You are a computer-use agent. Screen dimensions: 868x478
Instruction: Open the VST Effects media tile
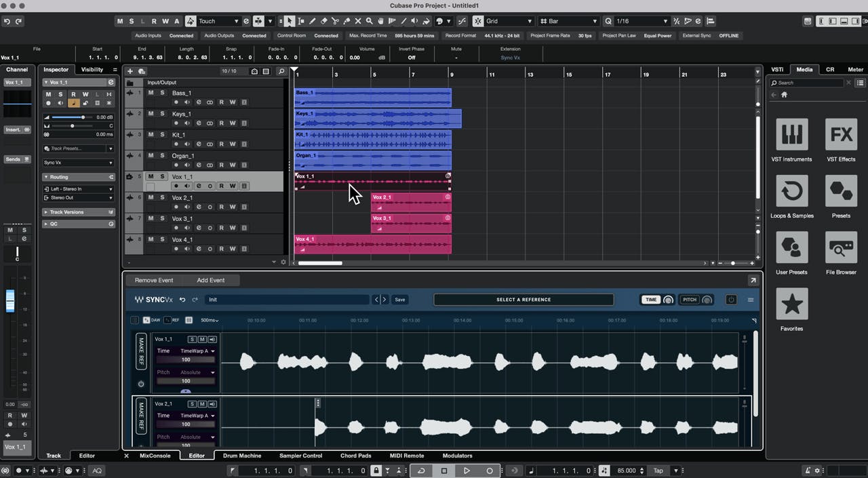point(841,135)
